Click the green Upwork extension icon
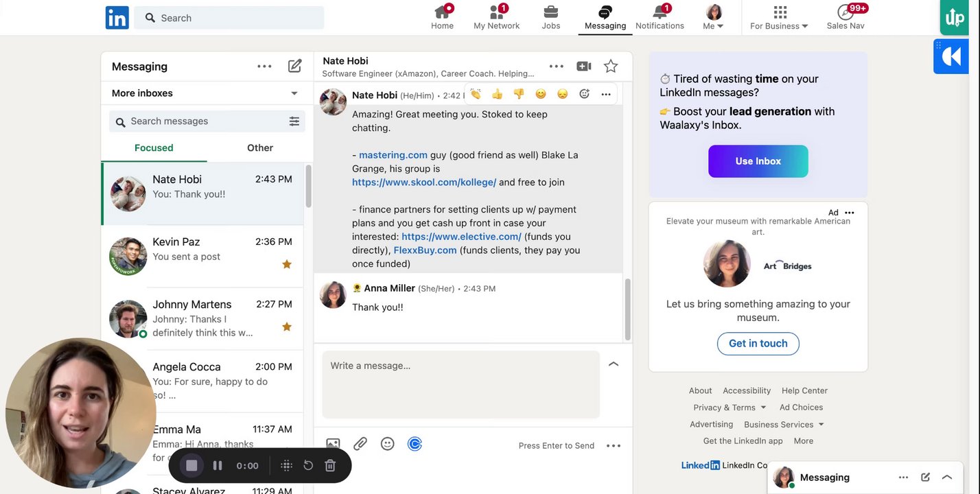The image size is (980, 494). point(955,18)
